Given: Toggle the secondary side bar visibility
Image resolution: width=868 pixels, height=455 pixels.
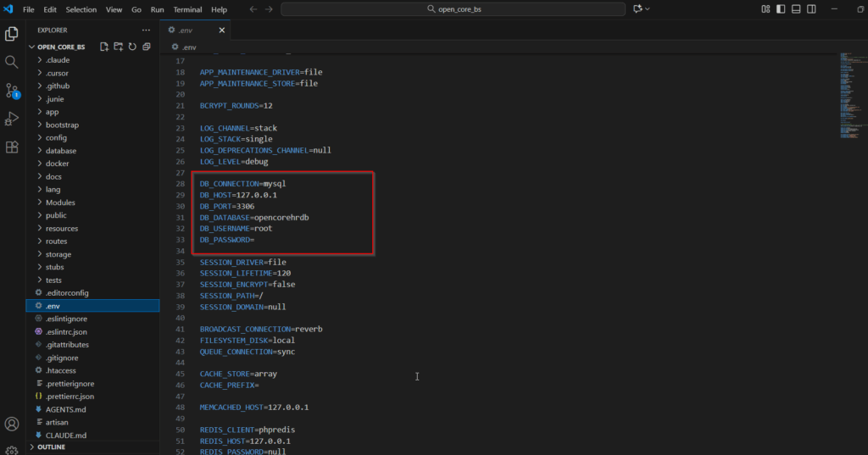Looking at the screenshot, I should click(811, 9).
